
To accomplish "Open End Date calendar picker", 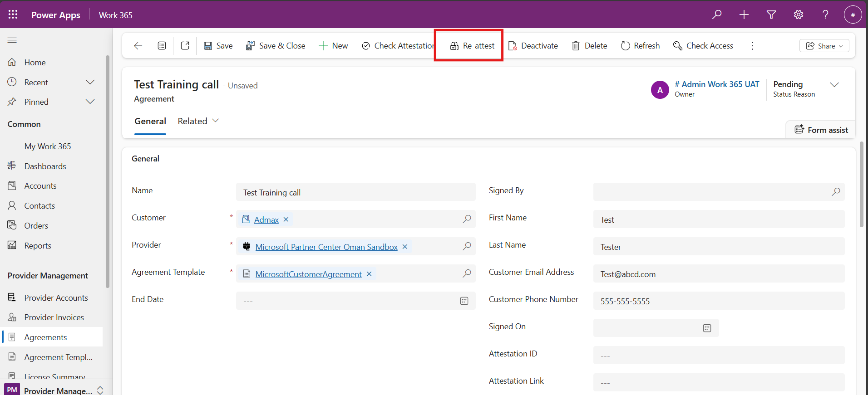I will (464, 301).
